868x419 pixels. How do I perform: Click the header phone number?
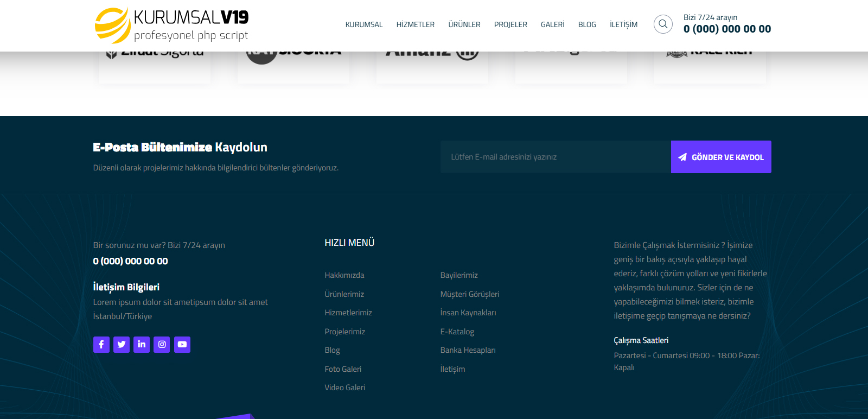click(727, 29)
